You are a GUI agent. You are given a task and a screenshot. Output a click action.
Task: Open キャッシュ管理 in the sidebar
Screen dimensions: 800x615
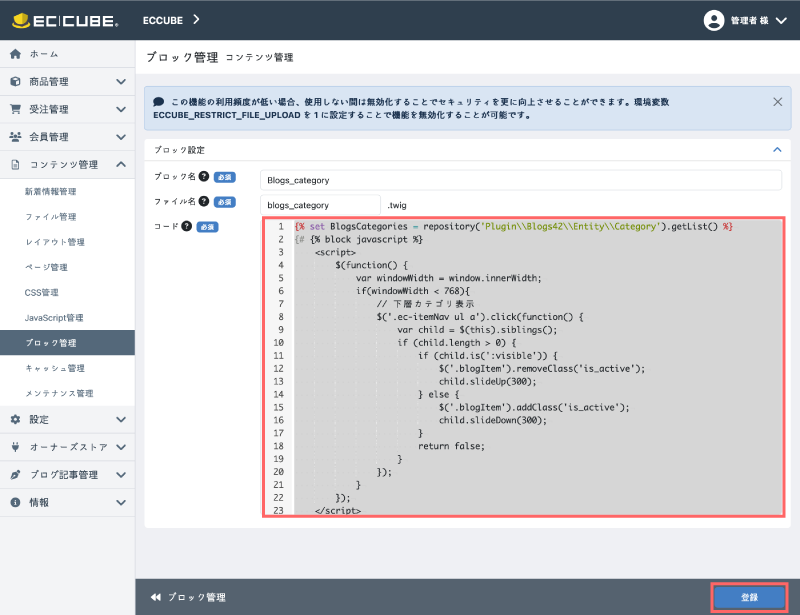click(x=55, y=368)
